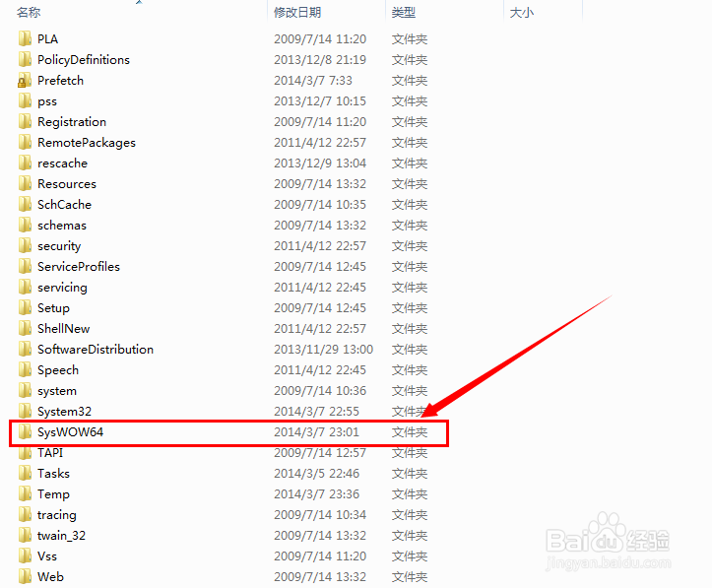Click date 2009/7/14 10:35 of SchCache
The height and width of the screenshot is (588, 712).
point(320,204)
